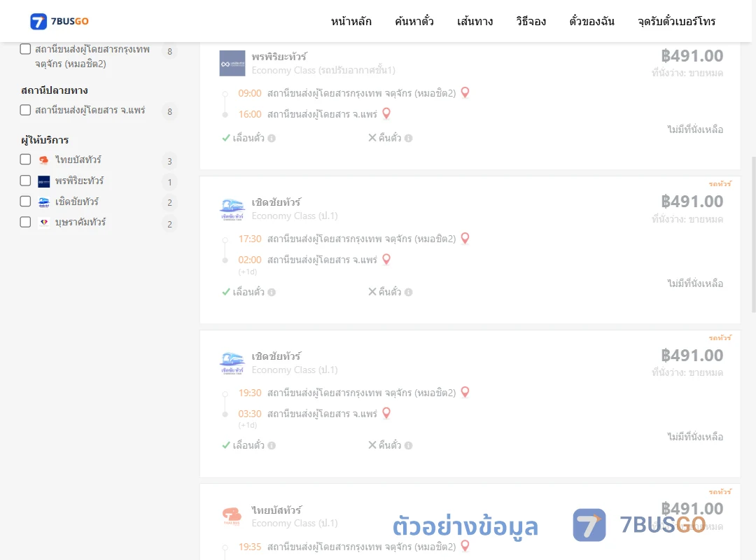Open เส้นทาง menu item
This screenshot has height=560, width=756.
(x=475, y=21)
